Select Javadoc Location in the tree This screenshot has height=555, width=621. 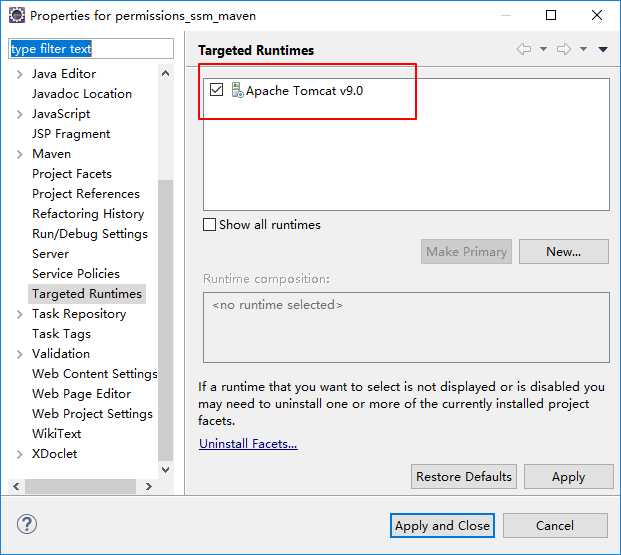pyautogui.click(x=82, y=94)
